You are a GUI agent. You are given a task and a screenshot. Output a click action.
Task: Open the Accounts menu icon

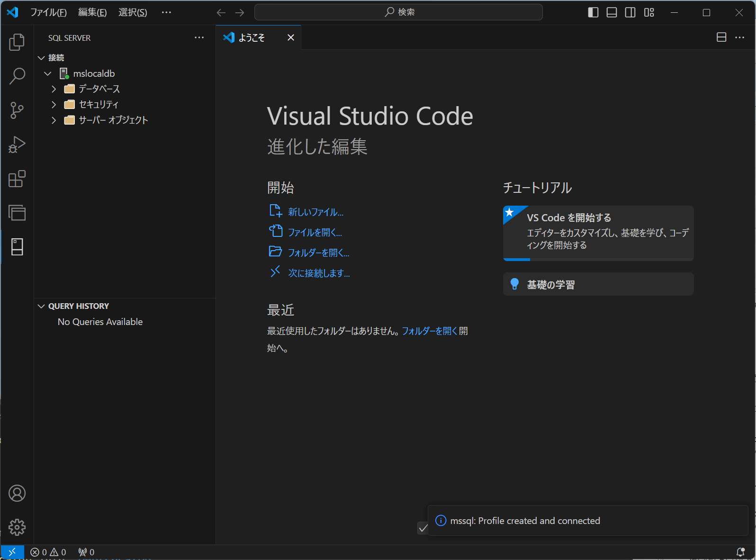coord(17,493)
